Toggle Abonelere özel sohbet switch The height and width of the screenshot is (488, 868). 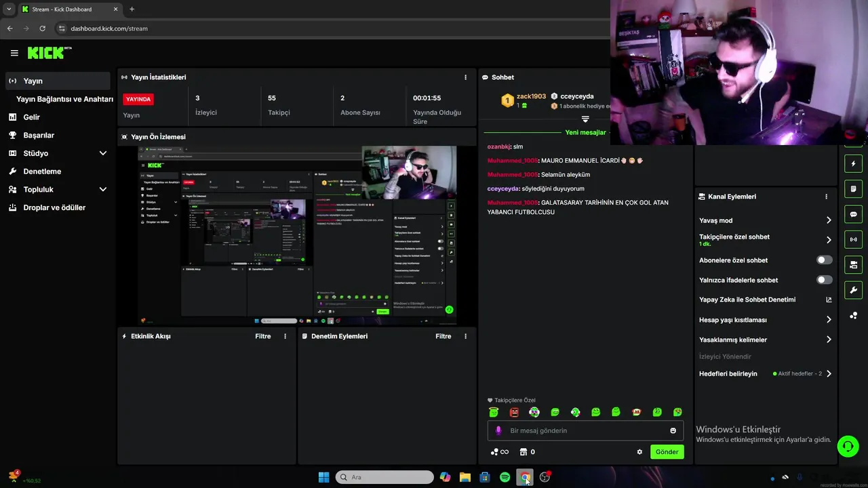click(824, 260)
